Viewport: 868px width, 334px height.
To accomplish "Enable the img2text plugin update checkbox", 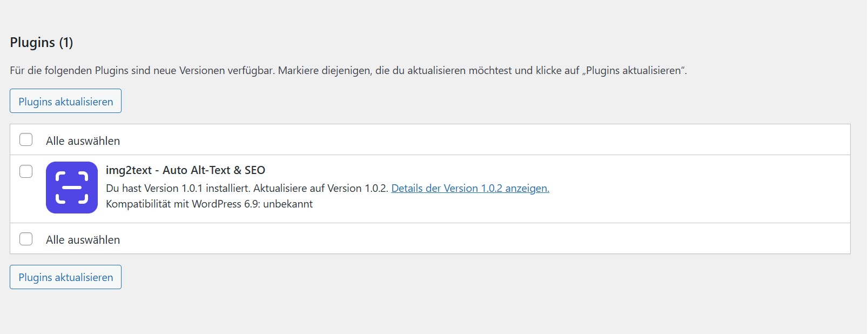I will click(25, 171).
